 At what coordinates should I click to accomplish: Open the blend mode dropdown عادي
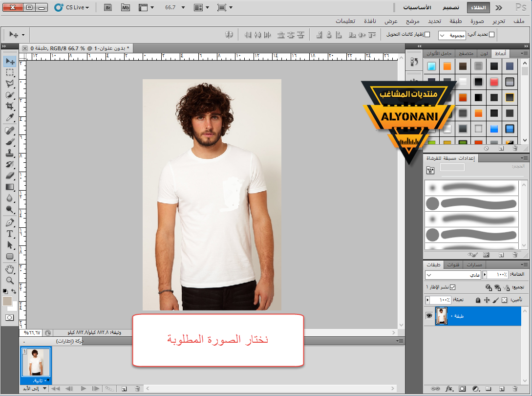point(453,275)
